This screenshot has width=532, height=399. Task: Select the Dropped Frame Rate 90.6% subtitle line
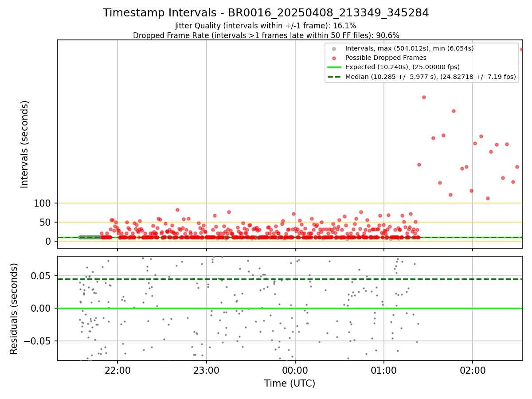266,35
